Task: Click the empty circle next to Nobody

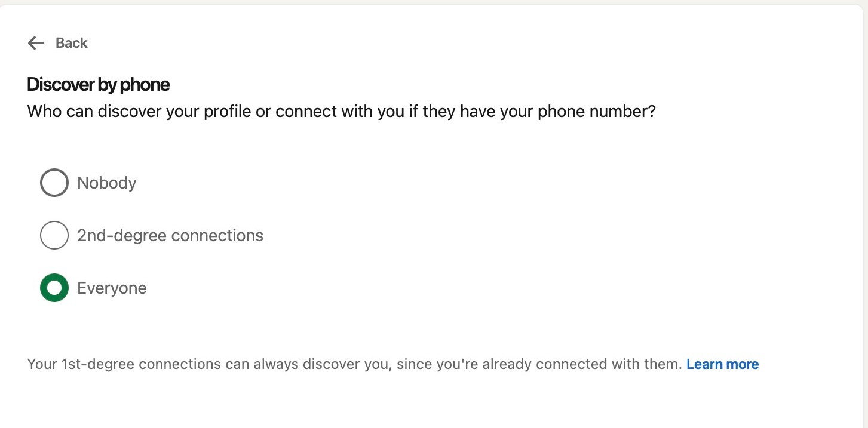Action: (x=54, y=183)
